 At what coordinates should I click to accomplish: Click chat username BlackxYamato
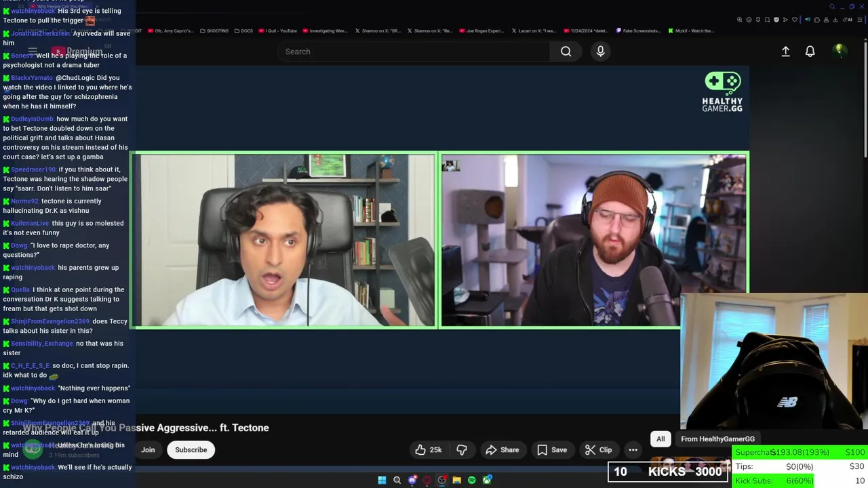tap(32, 78)
